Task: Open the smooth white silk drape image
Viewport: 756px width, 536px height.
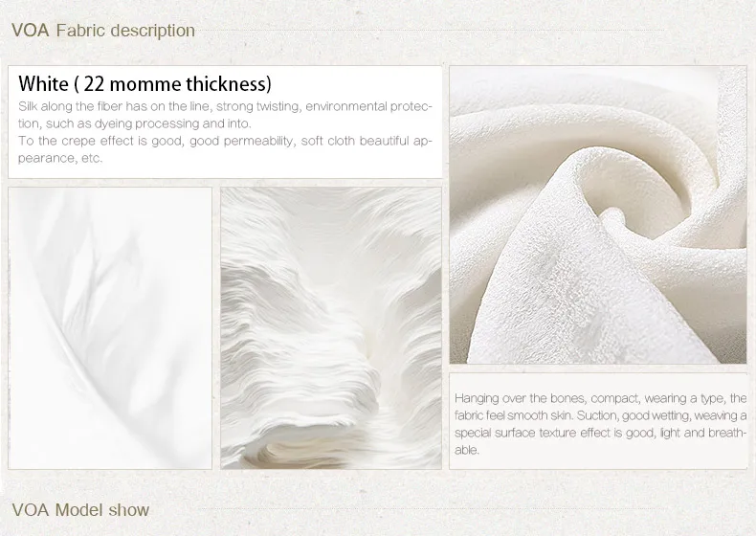Action: [110, 328]
